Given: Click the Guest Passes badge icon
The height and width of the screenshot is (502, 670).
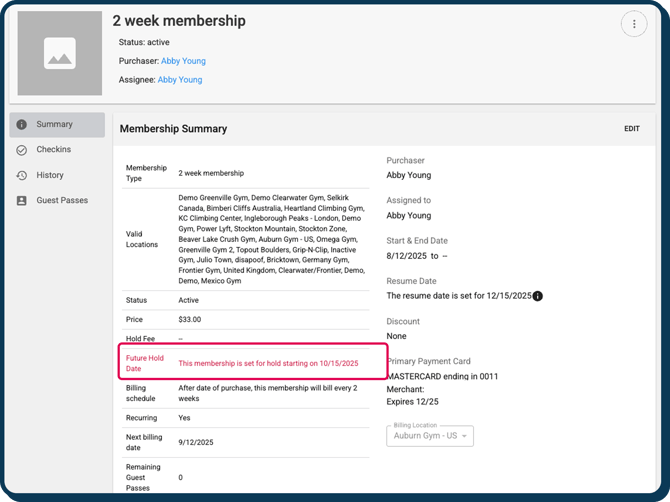Looking at the screenshot, I should [x=22, y=200].
